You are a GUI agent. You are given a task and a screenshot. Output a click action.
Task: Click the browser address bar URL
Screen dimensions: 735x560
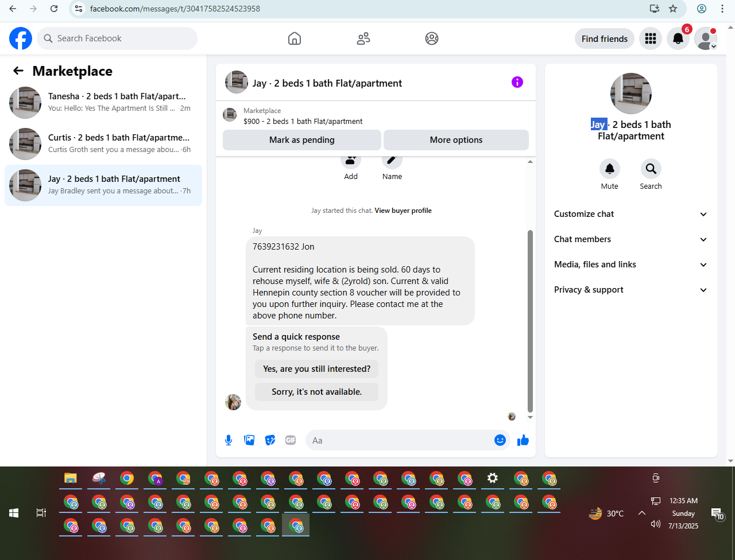(175, 9)
